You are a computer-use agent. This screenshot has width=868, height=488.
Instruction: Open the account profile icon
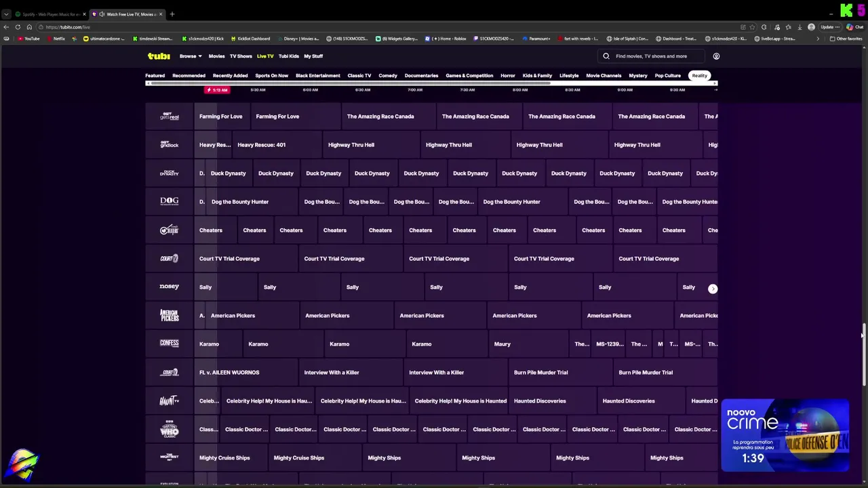click(716, 56)
